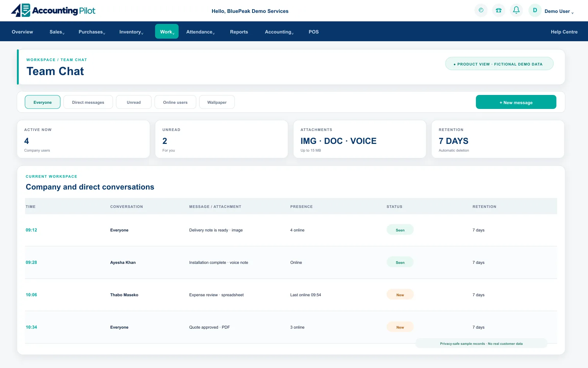Expand the Purchases menu
588x368 pixels.
(x=92, y=32)
